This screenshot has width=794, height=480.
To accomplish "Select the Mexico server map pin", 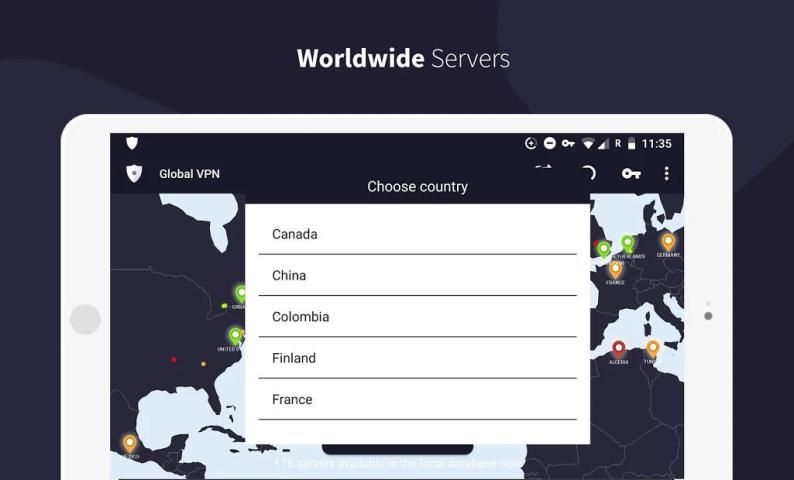I will 129,442.
